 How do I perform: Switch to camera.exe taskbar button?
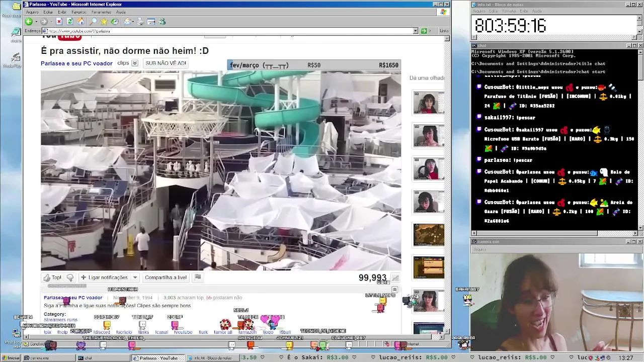pyautogui.click(x=48, y=358)
